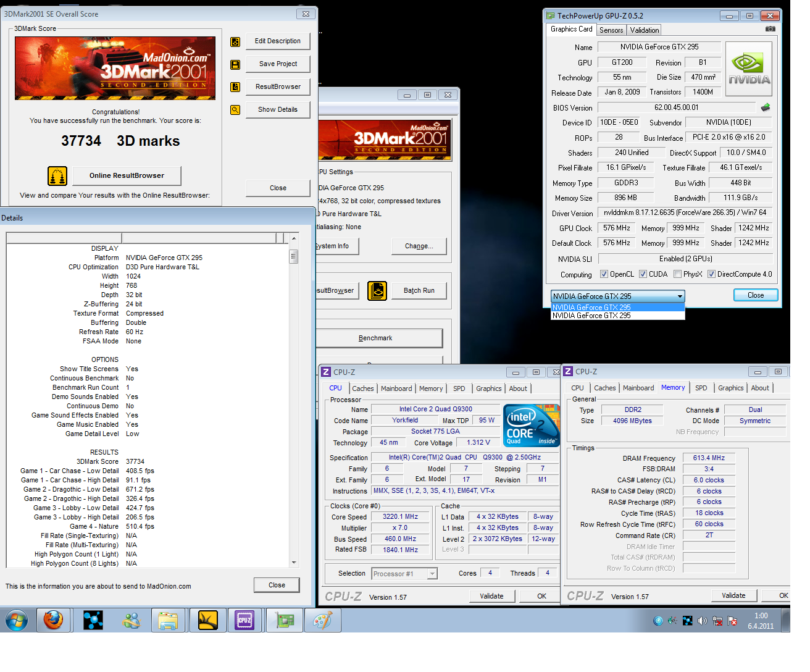
Task: Click OK in CPU-Z processor window
Action: point(541,597)
